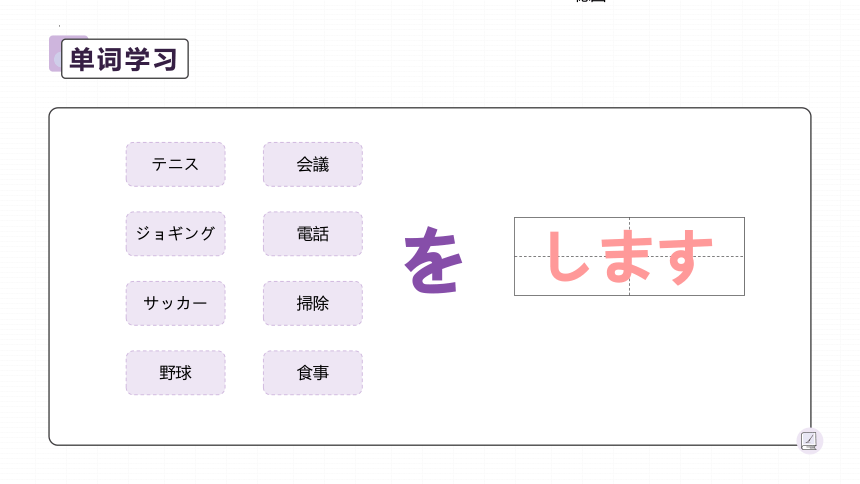Select the サッカー word card
The height and width of the screenshot is (484, 860).
(176, 303)
